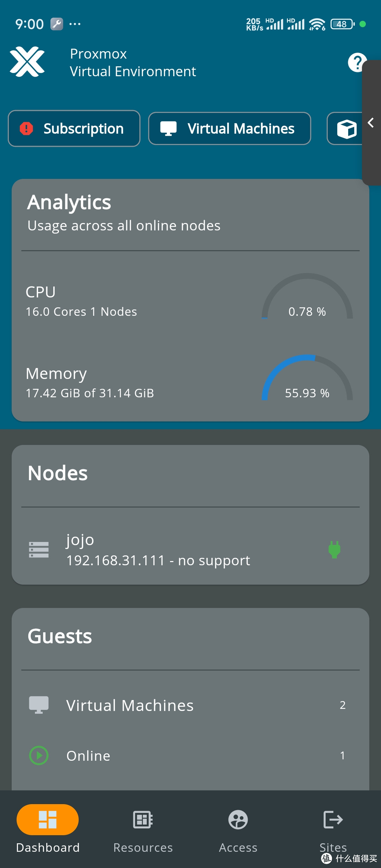Tap the jojo node server icon
This screenshot has width=381, height=868.
39,549
